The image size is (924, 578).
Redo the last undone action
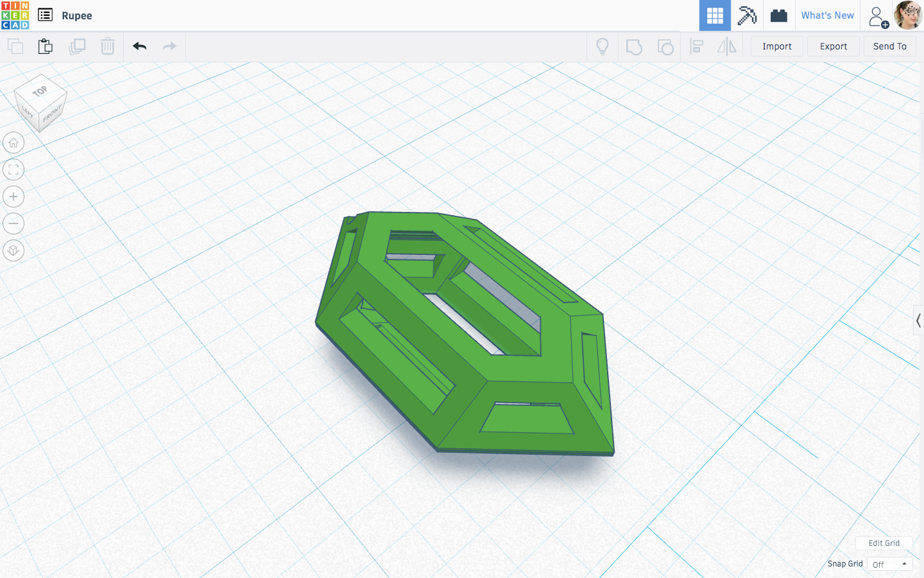(170, 46)
